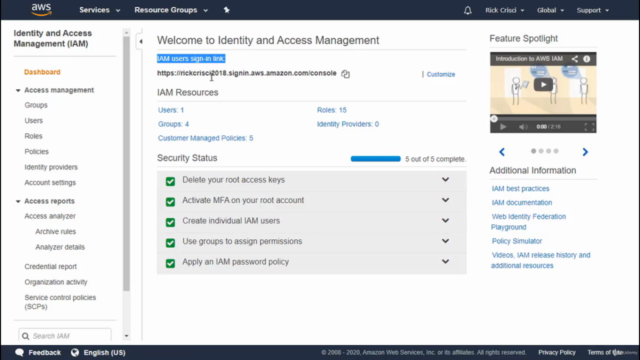The width and height of the screenshot is (640, 360).
Task: Open Identity providers in the sidebar
Action: [x=51, y=167]
